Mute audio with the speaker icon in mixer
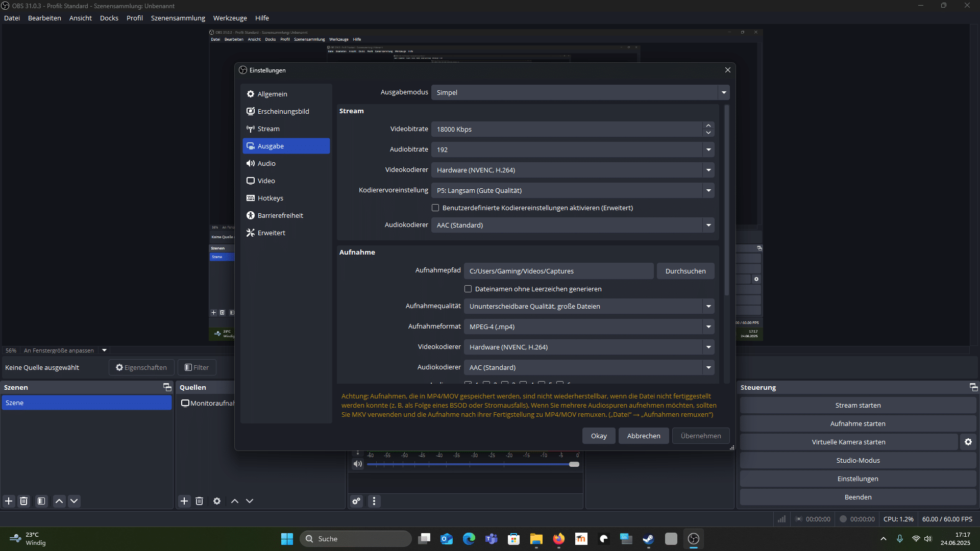980x551 pixels. pos(357,464)
